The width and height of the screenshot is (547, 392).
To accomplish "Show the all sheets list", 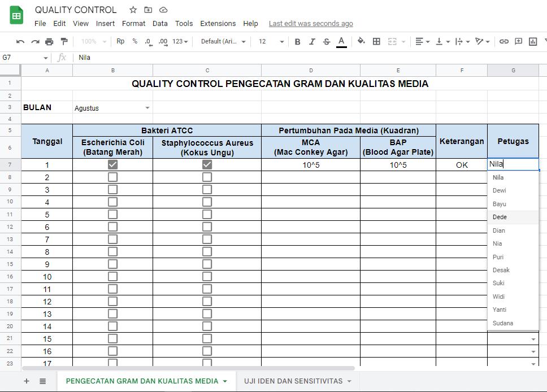I will point(42,381).
